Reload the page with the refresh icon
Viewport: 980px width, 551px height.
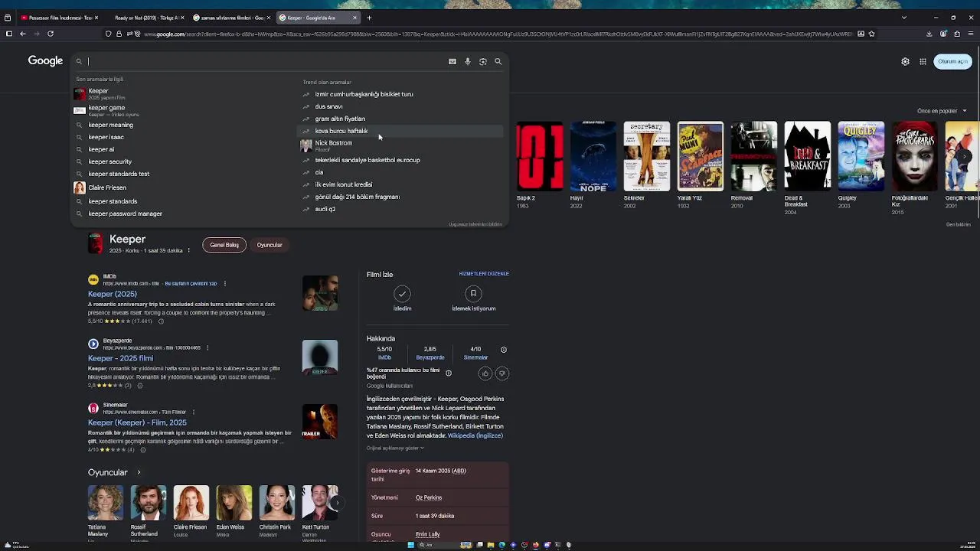[x=51, y=34]
